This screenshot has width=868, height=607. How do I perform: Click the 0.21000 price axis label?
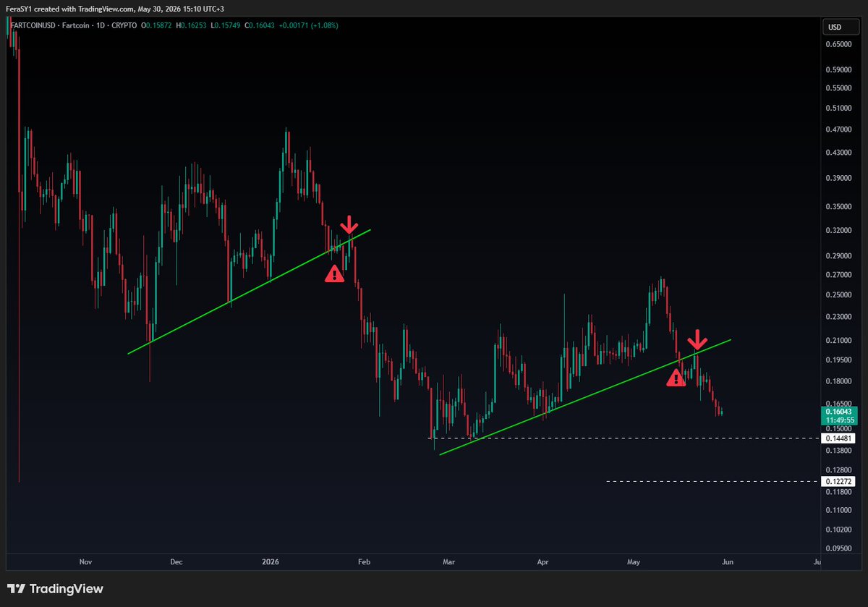coord(839,341)
